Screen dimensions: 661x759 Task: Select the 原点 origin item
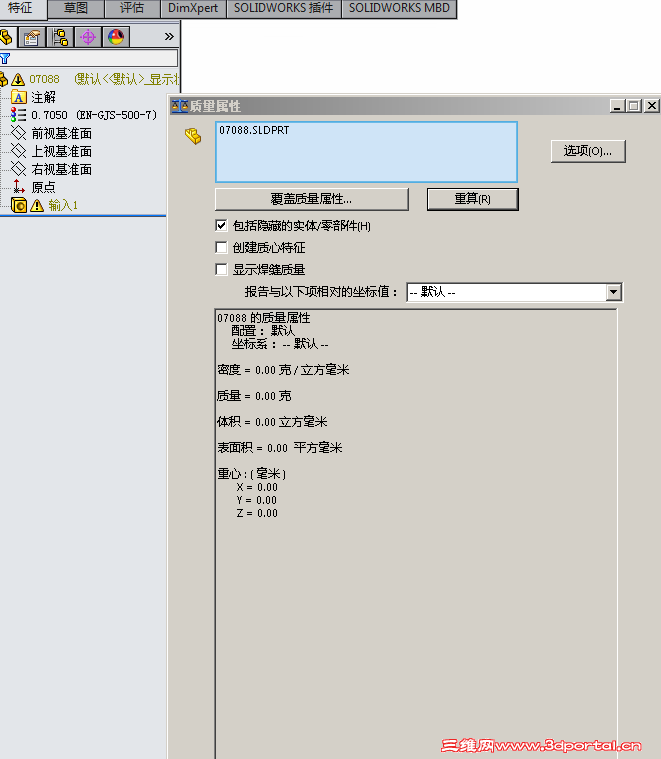point(44,187)
